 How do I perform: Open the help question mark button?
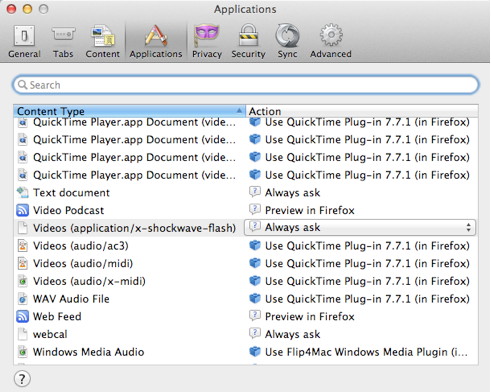[x=22, y=379]
